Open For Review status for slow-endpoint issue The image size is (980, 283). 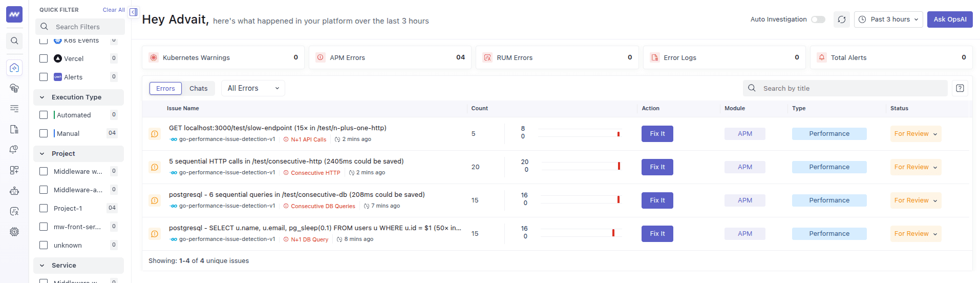915,134
